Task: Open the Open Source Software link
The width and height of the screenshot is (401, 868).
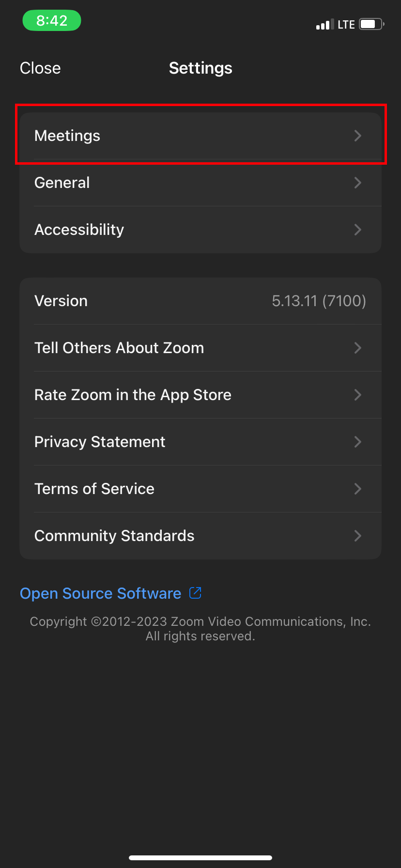Action: (101, 593)
